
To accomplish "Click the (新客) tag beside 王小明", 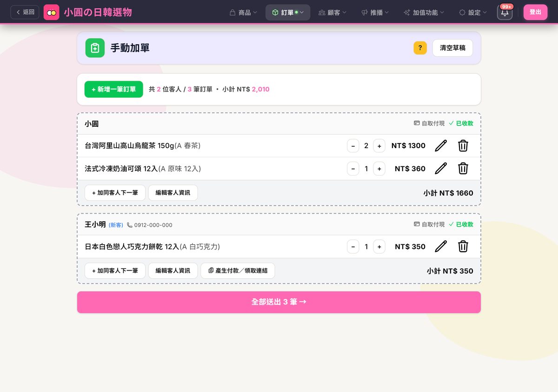I will point(116,225).
